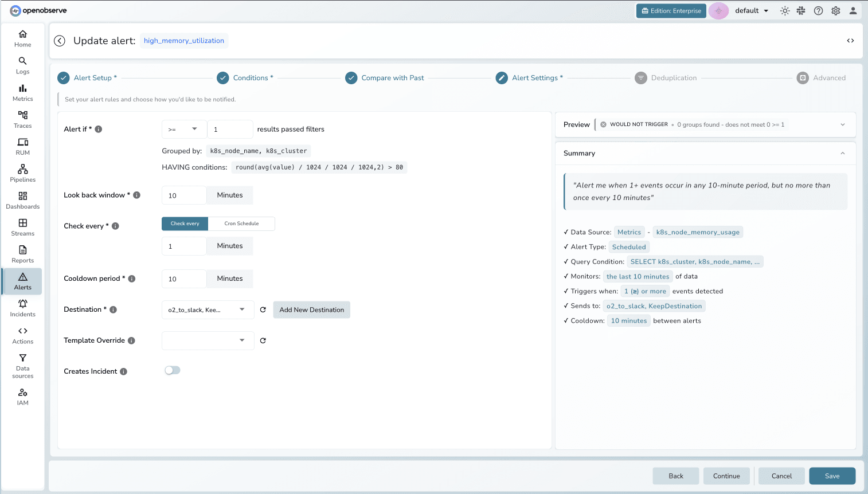Collapse the Summary panel

843,153
